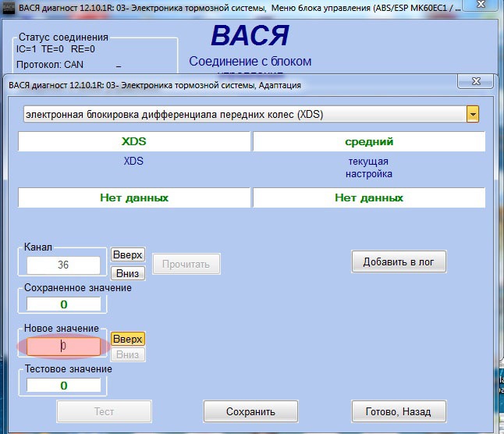Click the Готово, Назад button

pyautogui.click(x=399, y=411)
